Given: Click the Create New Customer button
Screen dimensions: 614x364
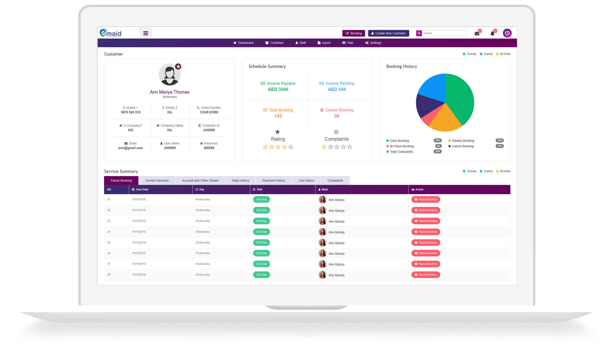Looking at the screenshot, I should 388,33.
